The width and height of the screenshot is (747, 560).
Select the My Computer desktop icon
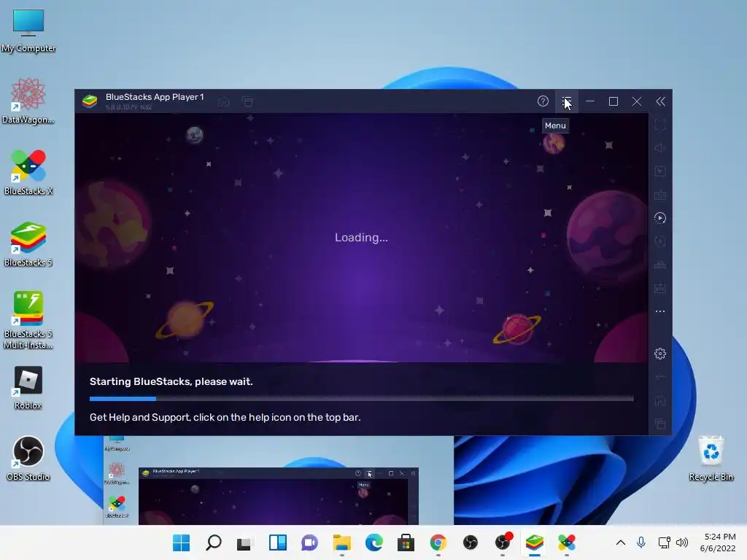(28, 31)
